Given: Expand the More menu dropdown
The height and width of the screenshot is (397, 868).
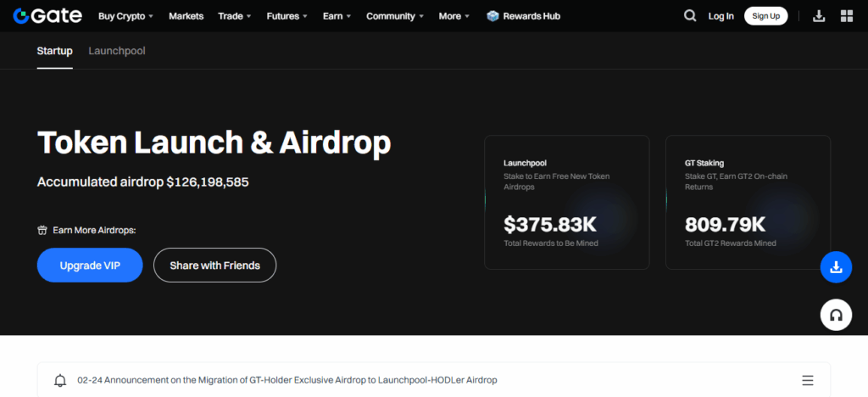Looking at the screenshot, I should pos(454,16).
